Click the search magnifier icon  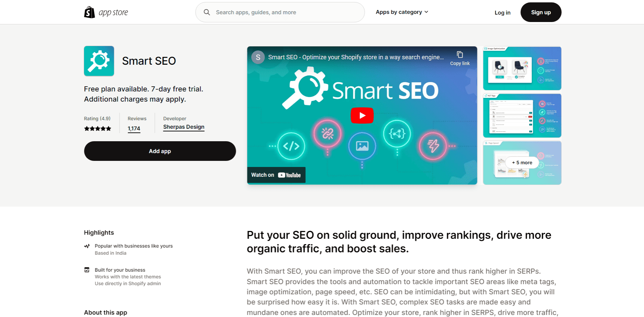[207, 12]
